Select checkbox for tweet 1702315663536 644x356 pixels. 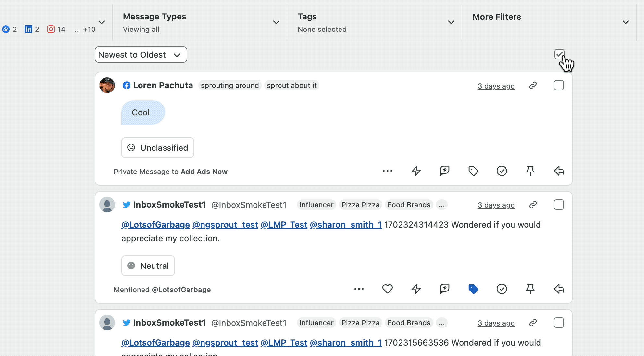click(x=559, y=323)
